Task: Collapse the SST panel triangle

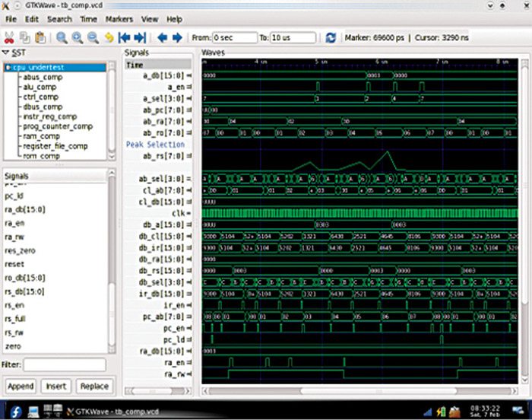Action: pyautogui.click(x=6, y=52)
